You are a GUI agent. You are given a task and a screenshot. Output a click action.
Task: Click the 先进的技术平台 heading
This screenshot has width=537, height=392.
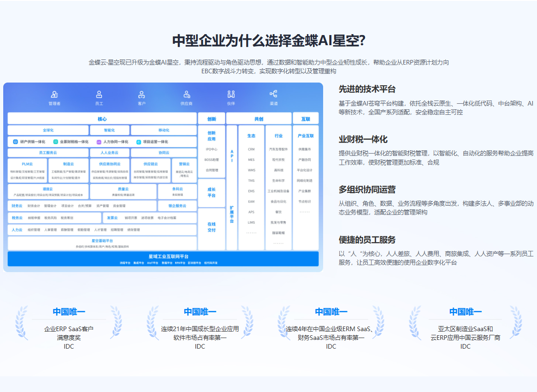coord(367,89)
